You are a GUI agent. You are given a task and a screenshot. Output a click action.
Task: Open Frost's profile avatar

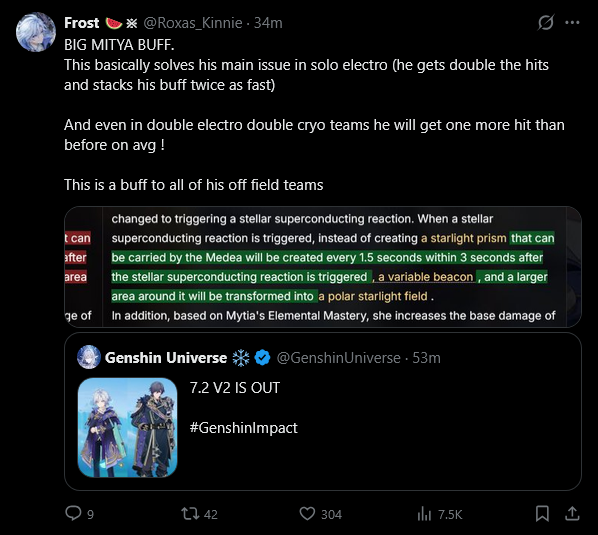(x=36, y=32)
